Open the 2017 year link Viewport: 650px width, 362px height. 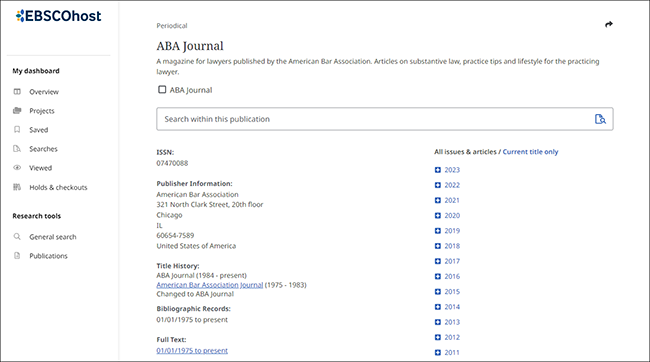452,261
